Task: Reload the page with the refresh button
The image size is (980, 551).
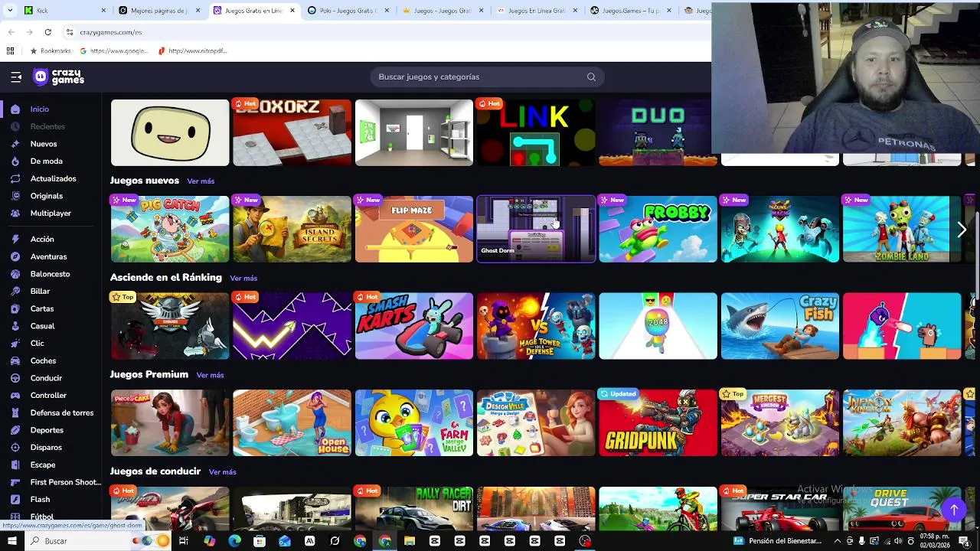Action: click(47, 32)
